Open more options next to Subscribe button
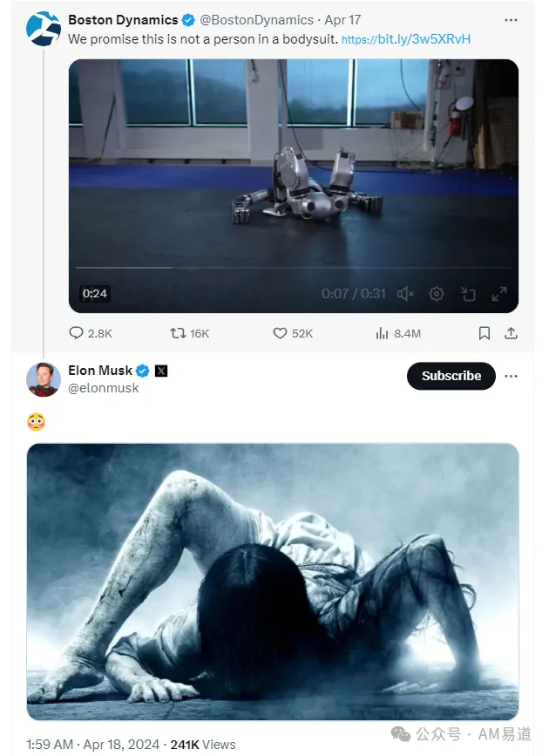This screenshot has height=756, width=549. (x=512, y=376)
